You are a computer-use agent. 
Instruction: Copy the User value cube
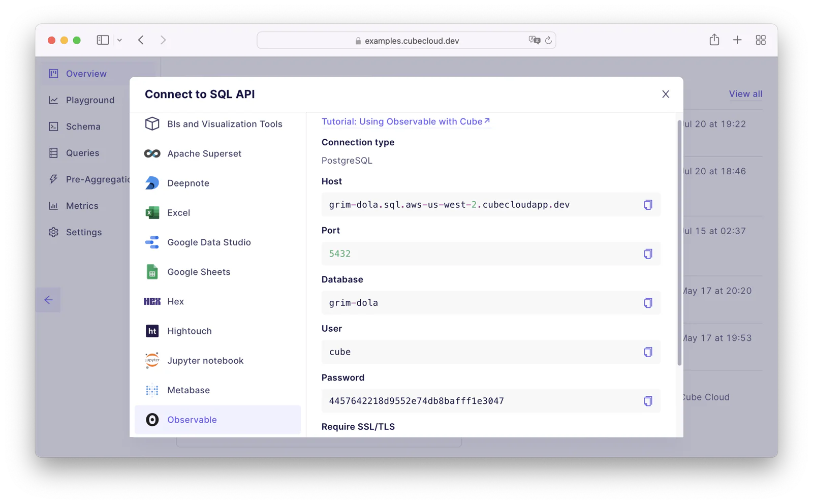click(x=648, y=352)
